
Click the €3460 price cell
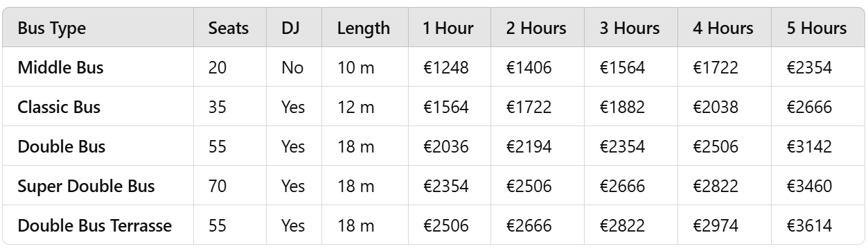point(809,187)
